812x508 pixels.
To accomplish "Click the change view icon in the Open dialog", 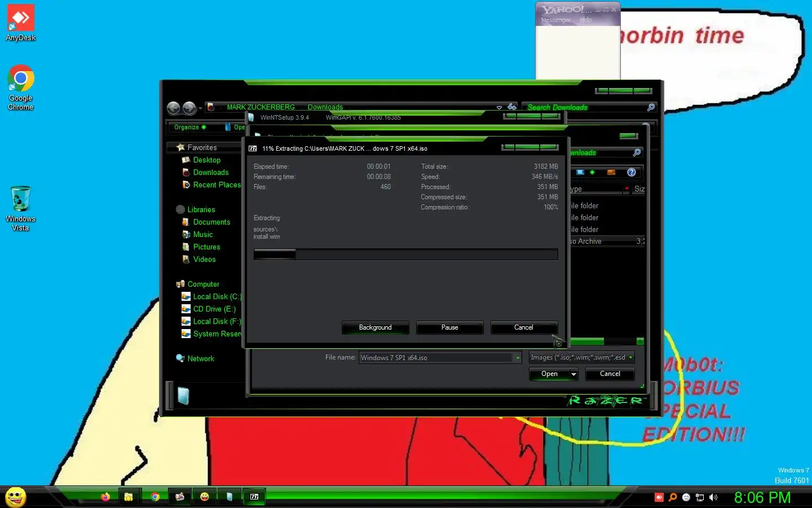I will pos(580,172).
